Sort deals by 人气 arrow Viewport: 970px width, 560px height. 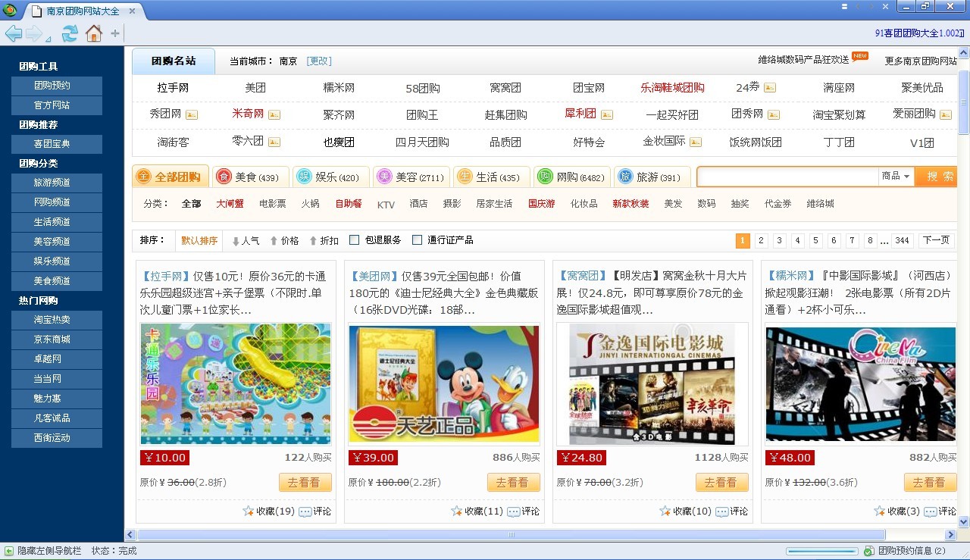click(236, 241)
